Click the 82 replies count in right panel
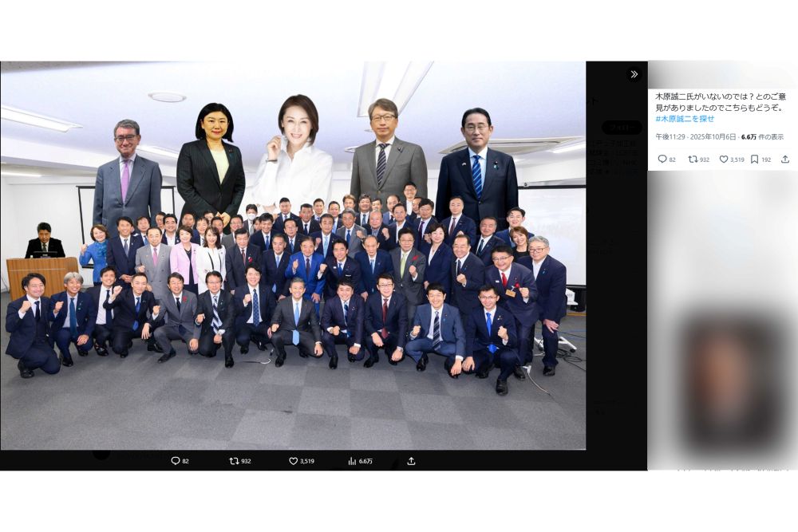The height and width of the screenshot is (532, 798). (672, 159)
